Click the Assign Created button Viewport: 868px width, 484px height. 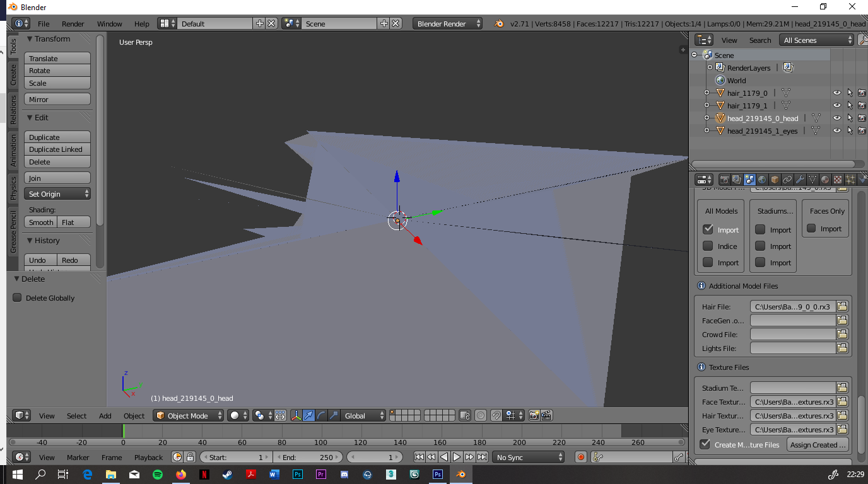coord(818,444)
